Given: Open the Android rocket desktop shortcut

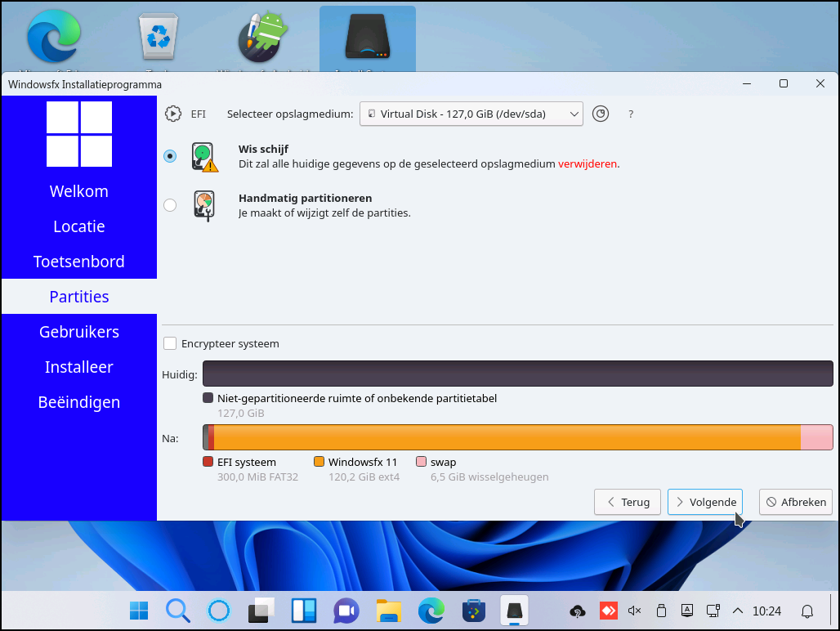Looking at the screenshot, I should (x=262, y=36).
